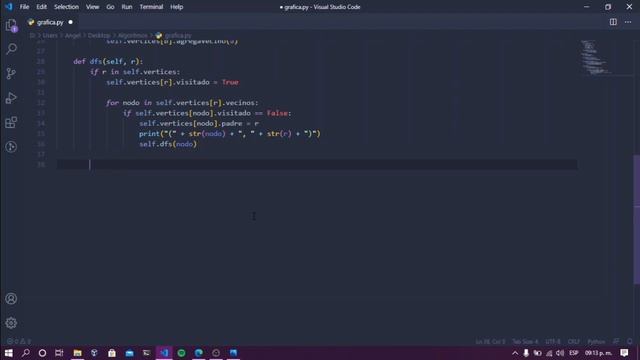640x360 pixels.
Task: Click the 'if r in self.vertices:' line
Action: point(135,72)
